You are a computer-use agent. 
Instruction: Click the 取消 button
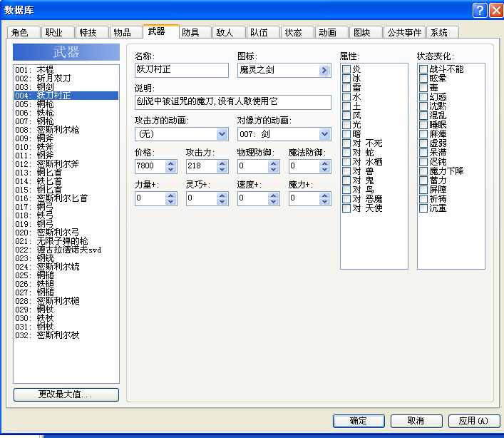tap(416, 421)
